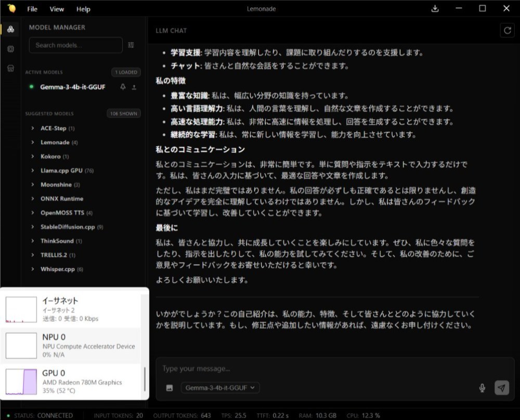Click the download icon in title bar
The height and width of the screenshot is (420, 520).
click(x=435, y=9)
